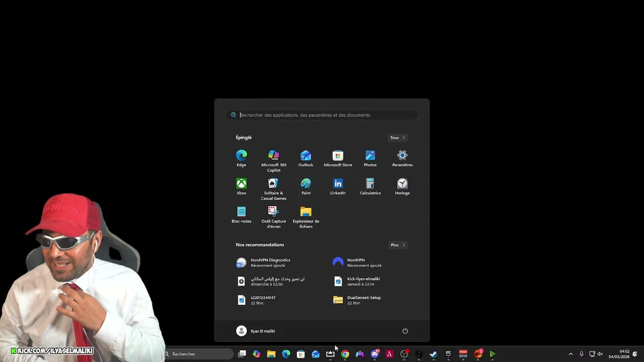Open Bloc-notes notepad app
The width and height of the screenshot is (644, 362).
242,214
